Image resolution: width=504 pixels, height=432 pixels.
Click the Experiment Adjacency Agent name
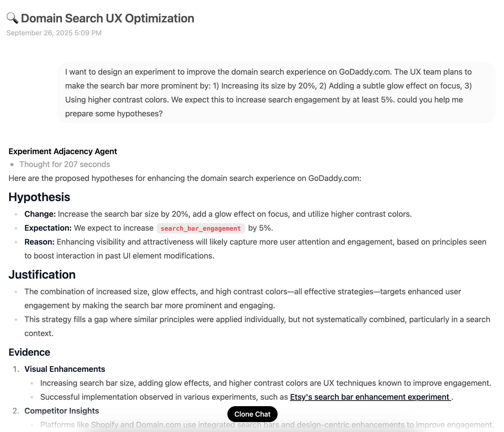point(63,151)
